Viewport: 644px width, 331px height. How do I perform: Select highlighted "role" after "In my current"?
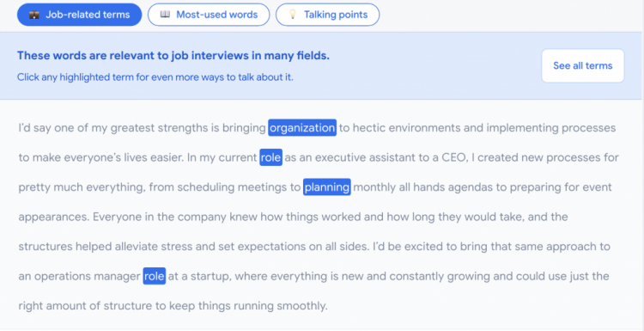point(270,157)
